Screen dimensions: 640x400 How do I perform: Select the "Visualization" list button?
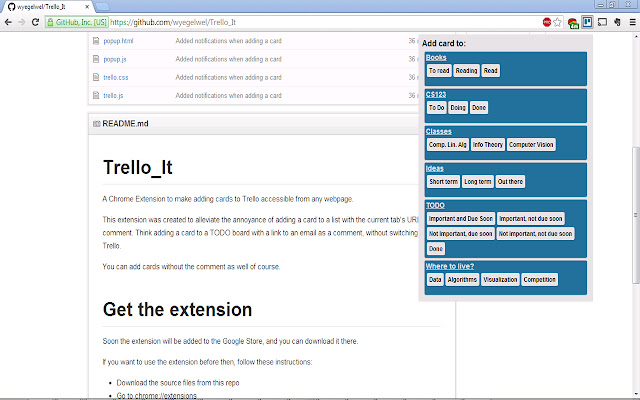pos(500,280)
